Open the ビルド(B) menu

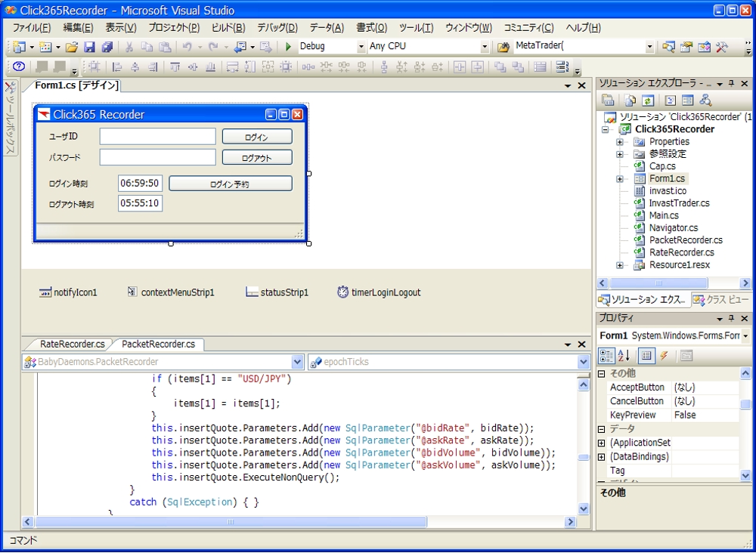tap(228, 27)
